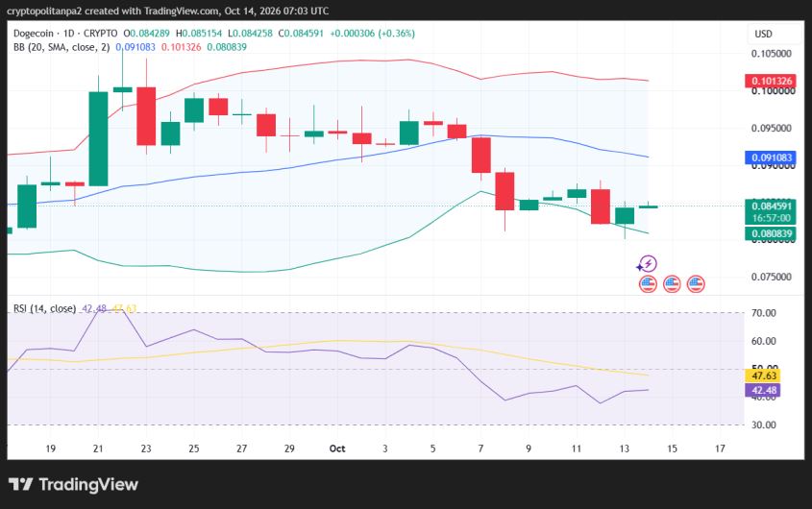Click the 0.075000 price scale label

[x=771, y=277]
